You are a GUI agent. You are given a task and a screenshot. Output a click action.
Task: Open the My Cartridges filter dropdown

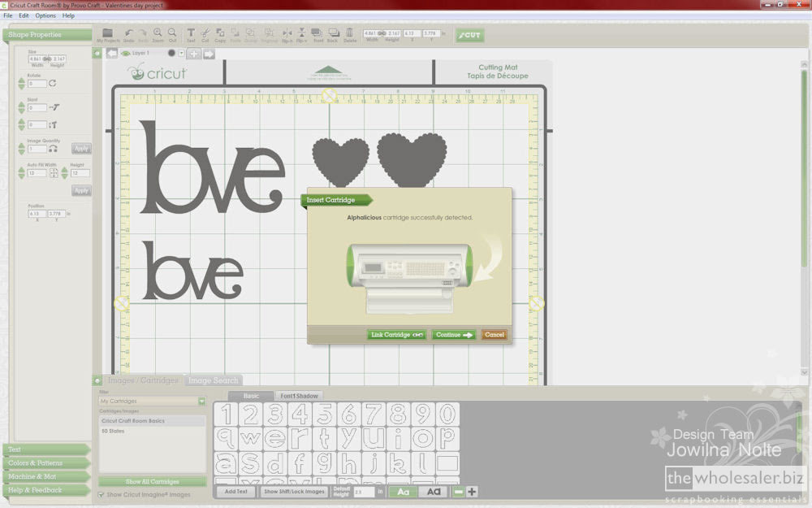pos(201,402)
